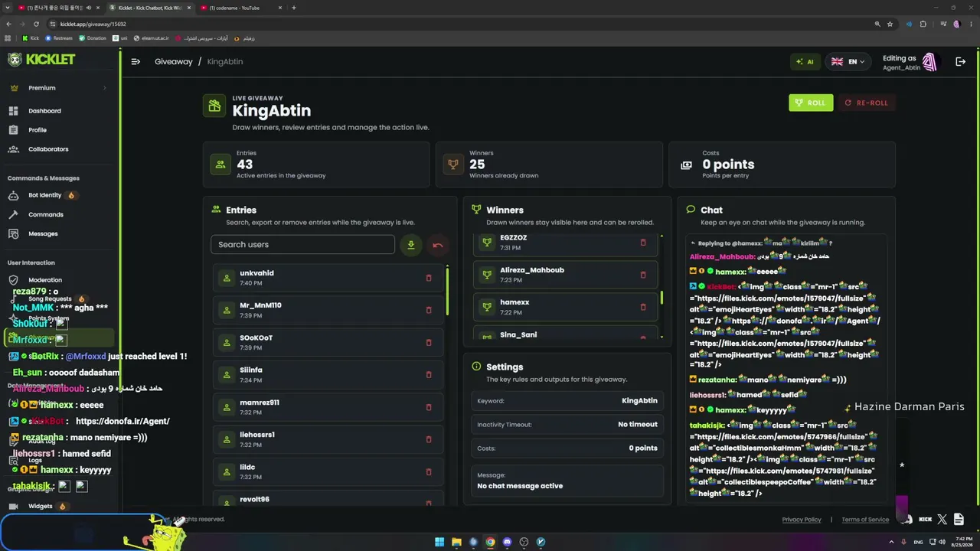Open the Profile icon in sidebar
Screen dimensions: 980x551
click(x=13, y=130)
